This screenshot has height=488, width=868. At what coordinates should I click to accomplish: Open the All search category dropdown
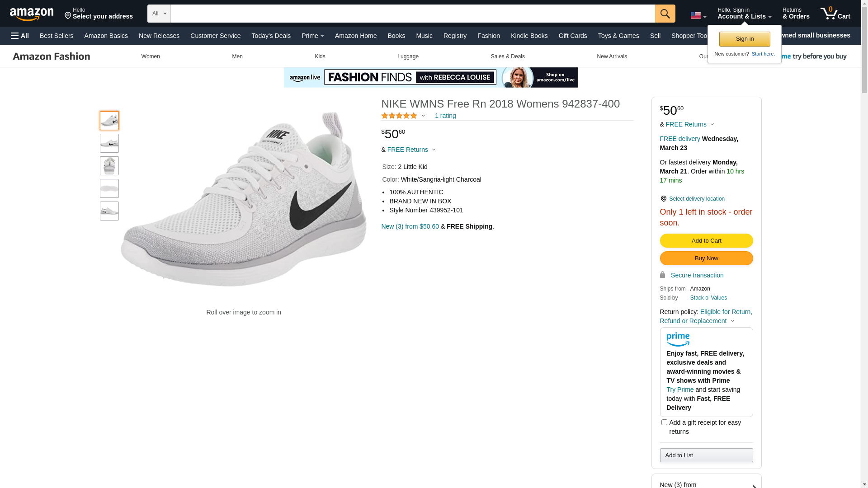pyautogui.click(x=159, y=14)
